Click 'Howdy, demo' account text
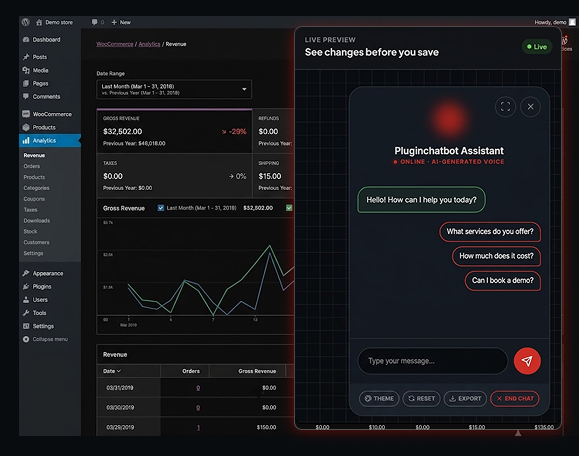Screen dimensions: 579x456 click(550, 22)
